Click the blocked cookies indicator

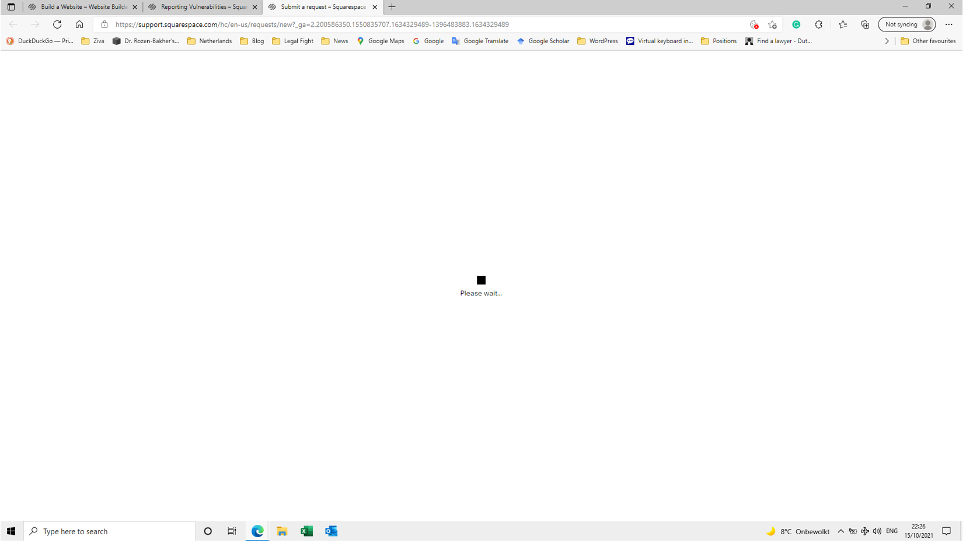click(752, 25)
